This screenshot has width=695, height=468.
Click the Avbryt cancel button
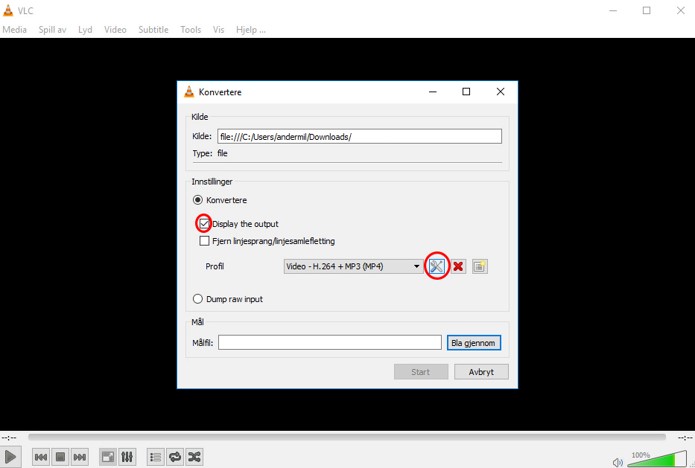coord(481,372)
